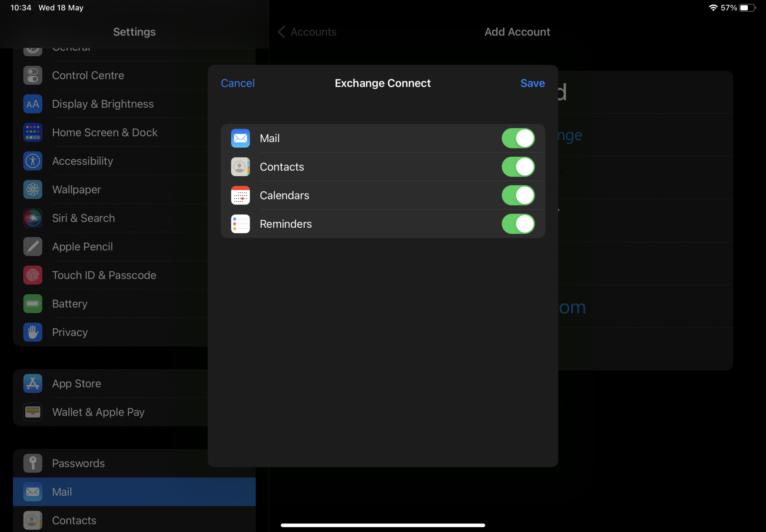Open Home Screen & Dock settings
The height and width of the screenshot is (532, 766).
pyautogui.click(x=105, y=132)
